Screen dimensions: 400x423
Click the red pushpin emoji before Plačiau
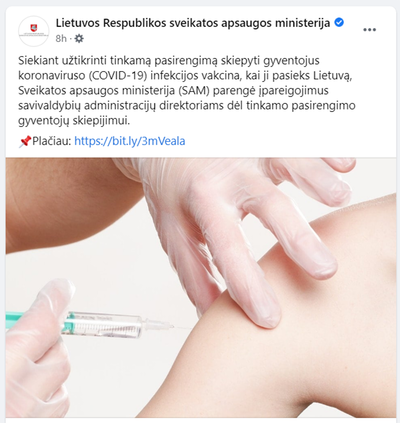pyautogui.click(x=25, y=141)
